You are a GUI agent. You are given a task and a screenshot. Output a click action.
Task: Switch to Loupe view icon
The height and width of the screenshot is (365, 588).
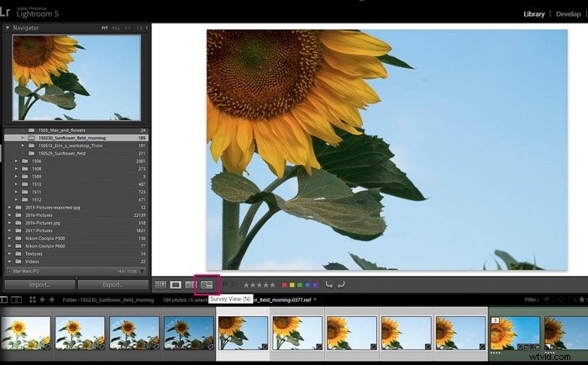[176, 285]
